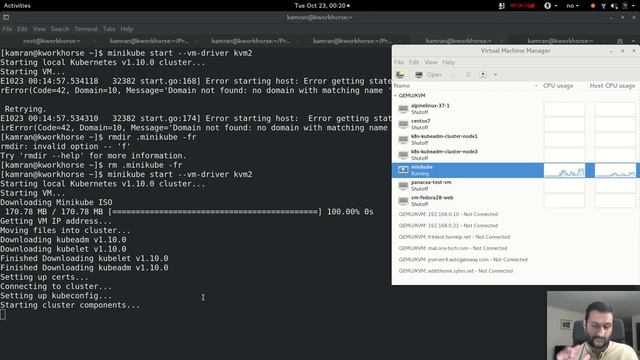The image size is (640, 360).
Task: Select the homeip.net QEMU/KVM connection row
Action: click(x=454, y=237)
